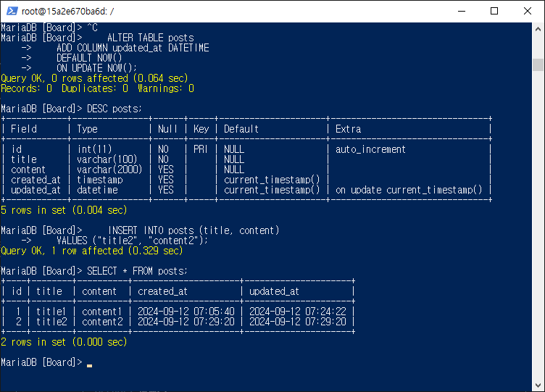Click the 'Type' column header
545x392 pixels.
pos(87,129)
